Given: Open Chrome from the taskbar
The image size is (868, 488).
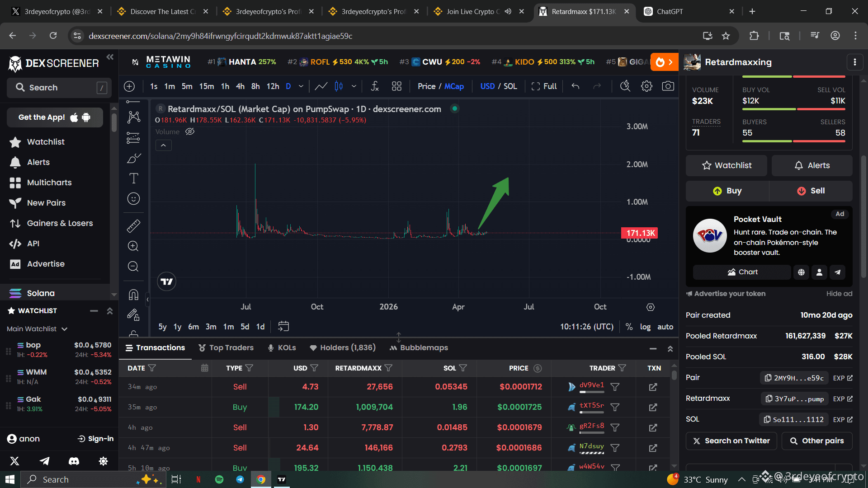Looking at the screenshot, I should pyautogui.click(x=261, y=479).
